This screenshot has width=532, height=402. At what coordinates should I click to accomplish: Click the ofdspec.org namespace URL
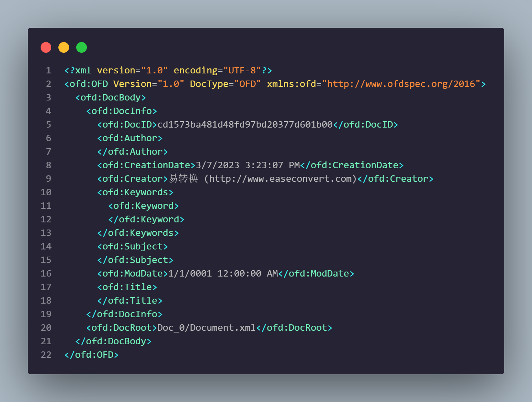click(x=401, y=84)
